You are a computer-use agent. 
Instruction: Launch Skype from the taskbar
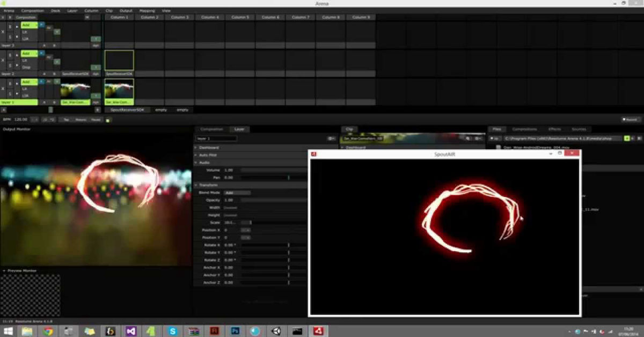pos(173,331)
